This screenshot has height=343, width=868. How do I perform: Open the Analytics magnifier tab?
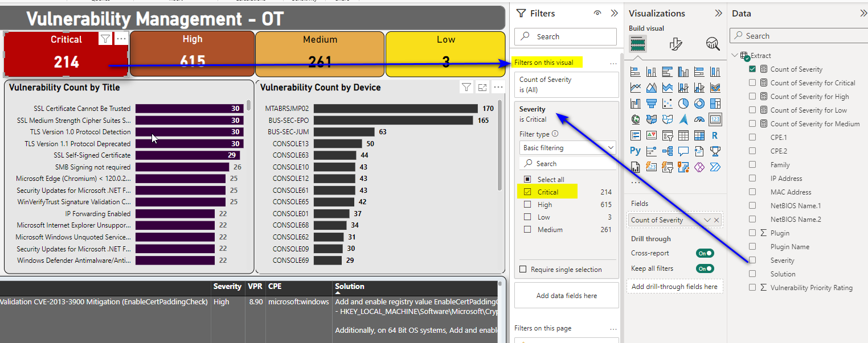[713, 44]
